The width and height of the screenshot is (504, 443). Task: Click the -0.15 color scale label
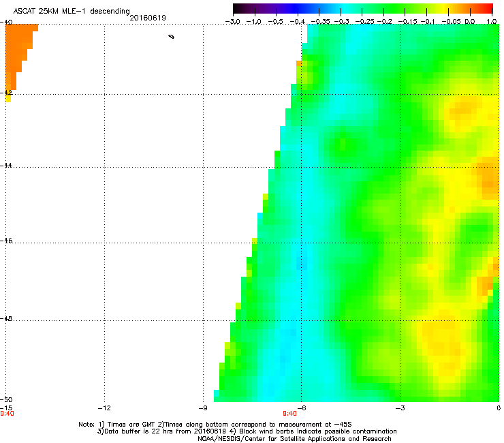[407, 22]
